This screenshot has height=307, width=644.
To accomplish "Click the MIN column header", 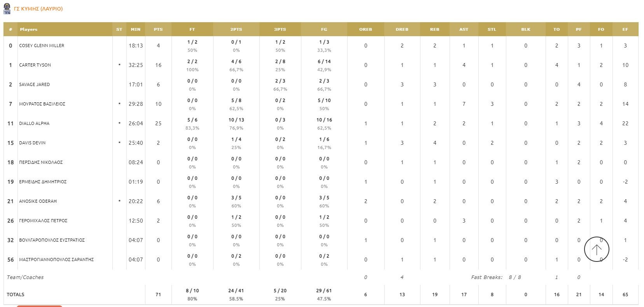I will (135, 29).
